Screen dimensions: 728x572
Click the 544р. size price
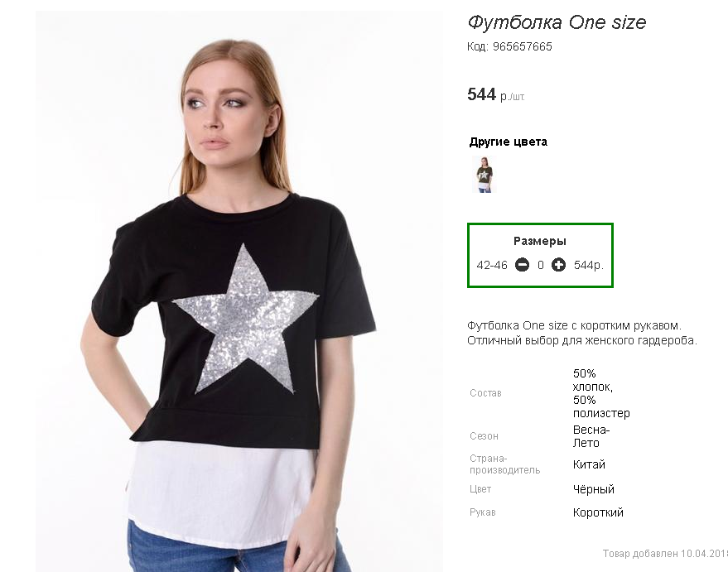point(588,265)
